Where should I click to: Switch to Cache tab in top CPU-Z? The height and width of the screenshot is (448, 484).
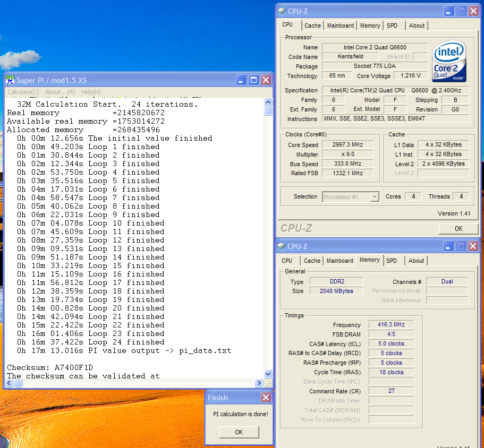pyautogui.click(x=312, y=25)
